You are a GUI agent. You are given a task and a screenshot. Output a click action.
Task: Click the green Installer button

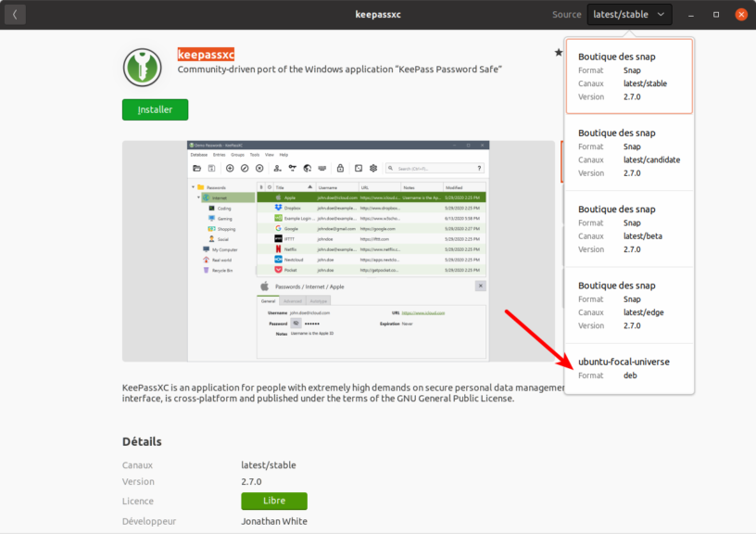[155, 109]
